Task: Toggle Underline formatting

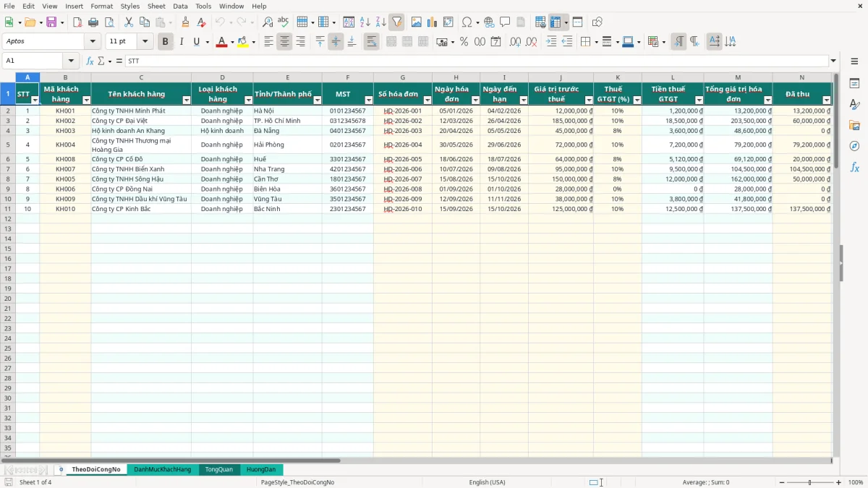Action: pyautogui.click(x=196, y=42)
